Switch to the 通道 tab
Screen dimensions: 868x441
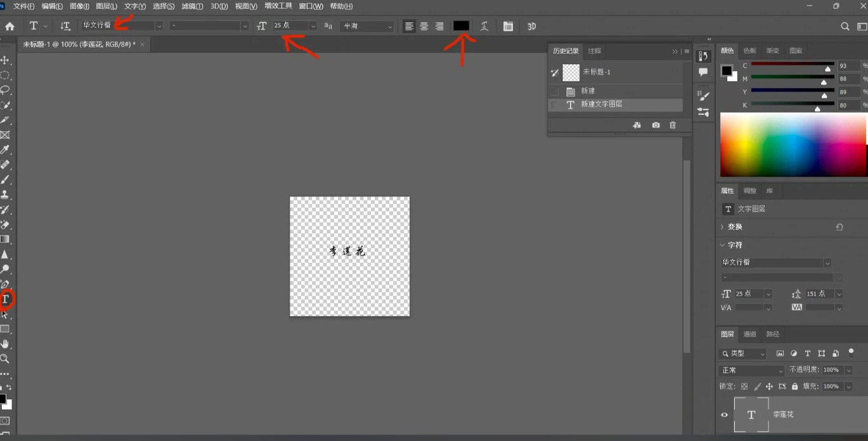[750, 334]
